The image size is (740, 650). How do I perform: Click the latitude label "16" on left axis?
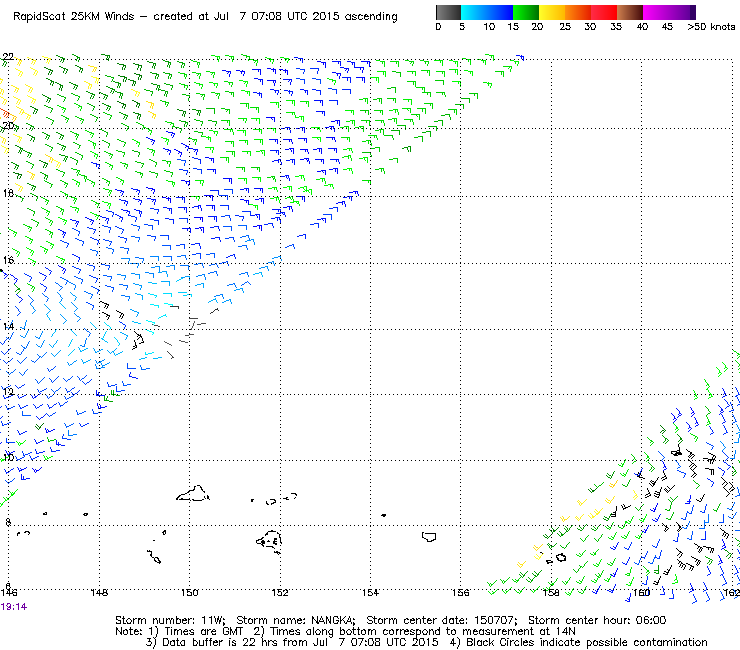click(x=8, y=260)
